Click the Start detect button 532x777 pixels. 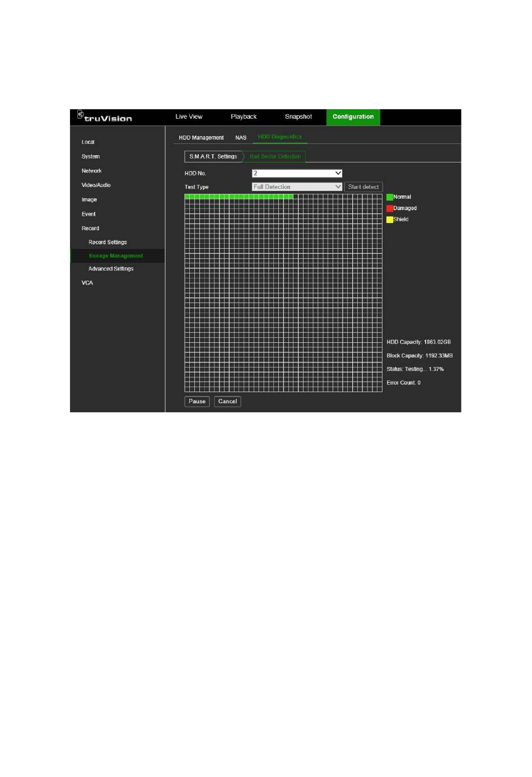(x=363, y=187)
